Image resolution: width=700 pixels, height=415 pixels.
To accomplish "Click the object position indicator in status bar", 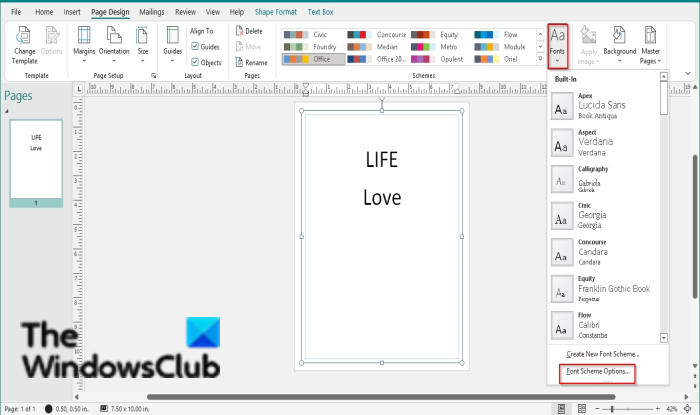I will 67,409.
